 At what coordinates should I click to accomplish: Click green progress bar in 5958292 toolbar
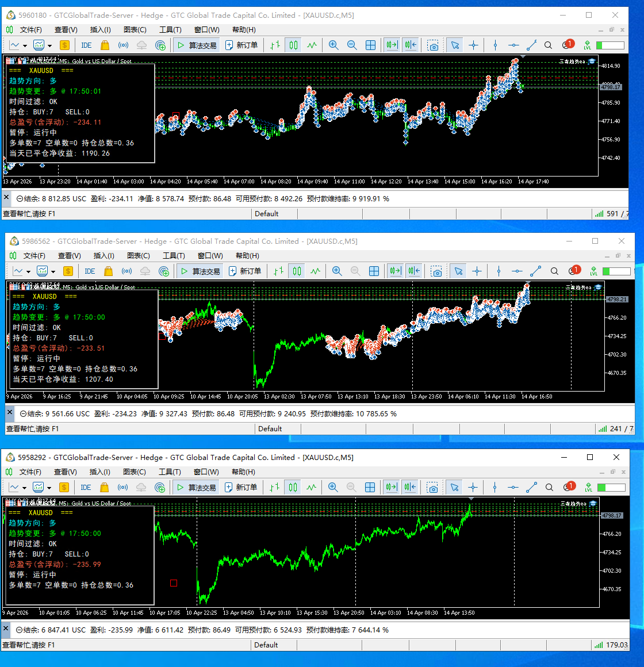[x=611, y=488]
